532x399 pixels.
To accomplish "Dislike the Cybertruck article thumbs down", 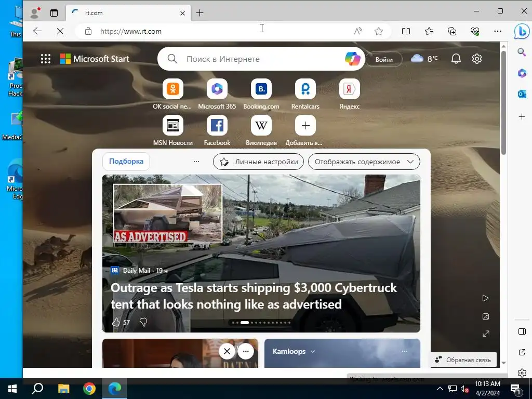I will click(x=143, y=322).
